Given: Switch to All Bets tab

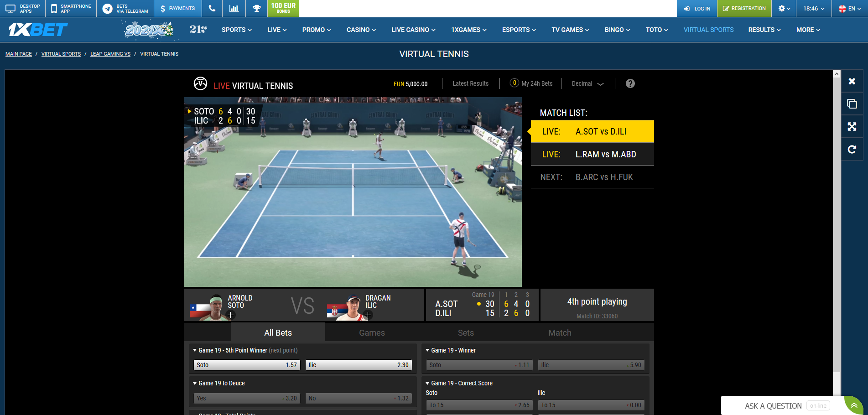Looking at the screenshot, I should (x=278, y=332).
